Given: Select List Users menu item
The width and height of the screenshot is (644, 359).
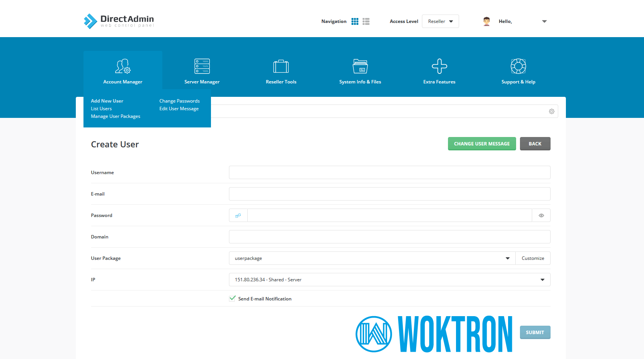Looking at the screenshot, I should click(101, 109).
